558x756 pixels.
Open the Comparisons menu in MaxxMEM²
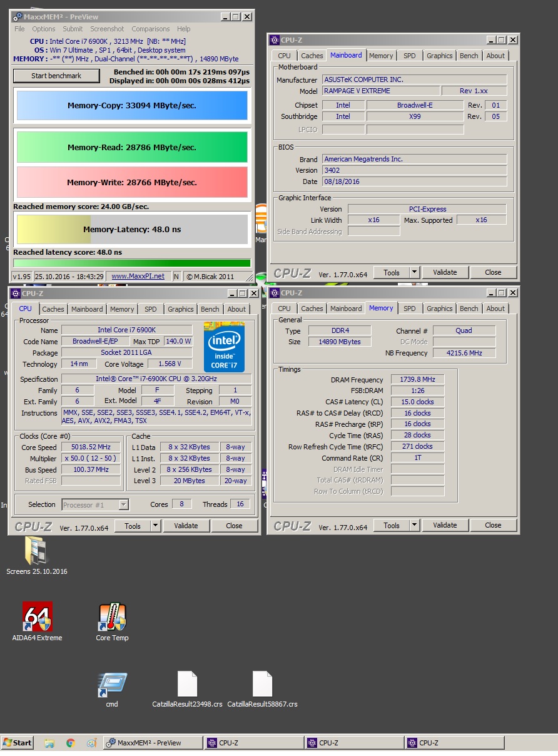coord(151,29)
